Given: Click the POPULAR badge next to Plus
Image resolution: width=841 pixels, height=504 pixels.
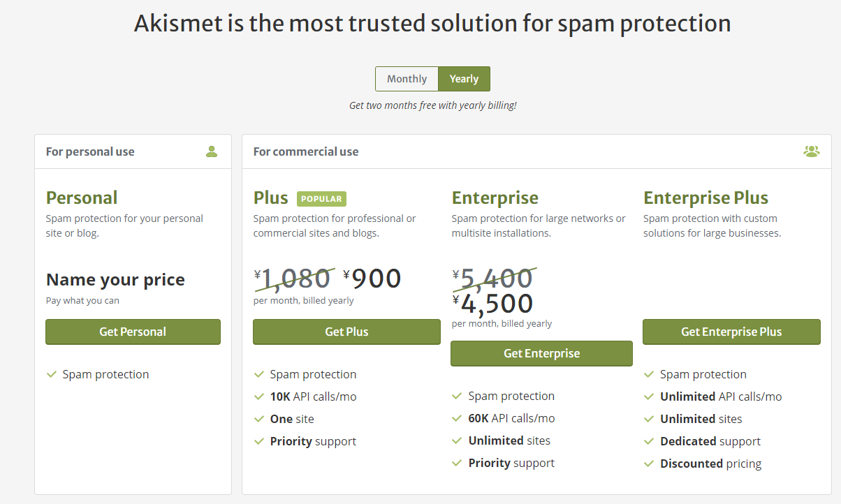Looking at the screenshot, I should click(x=321, y=199).
